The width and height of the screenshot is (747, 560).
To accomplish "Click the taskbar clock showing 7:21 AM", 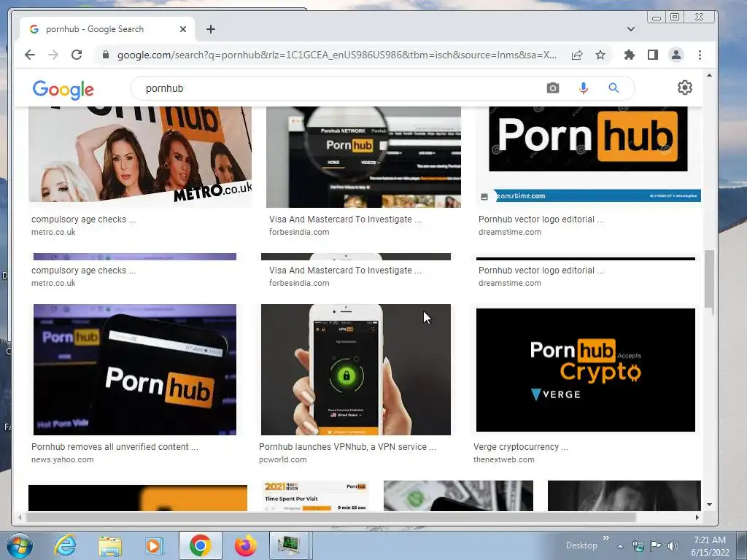I will click(710, 546).
